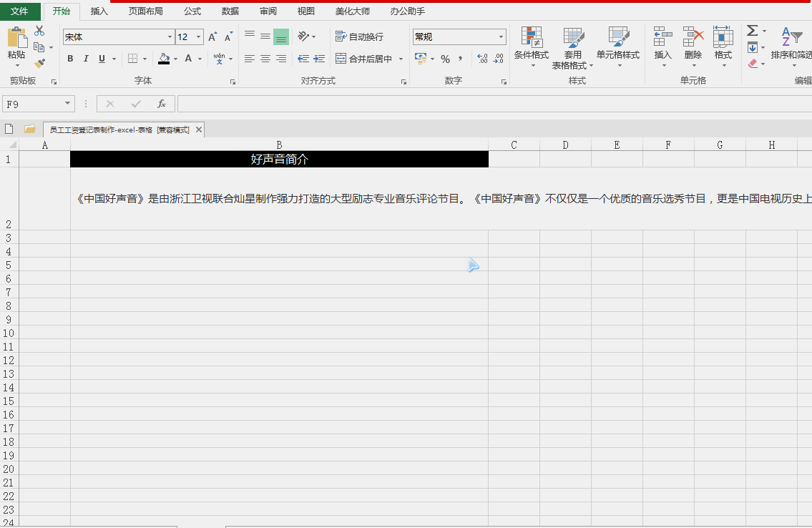Decrease font size with smaller A icon
The height and width of the screenshot is (528, 812).
pyautogui.click(x=228, y=36)
